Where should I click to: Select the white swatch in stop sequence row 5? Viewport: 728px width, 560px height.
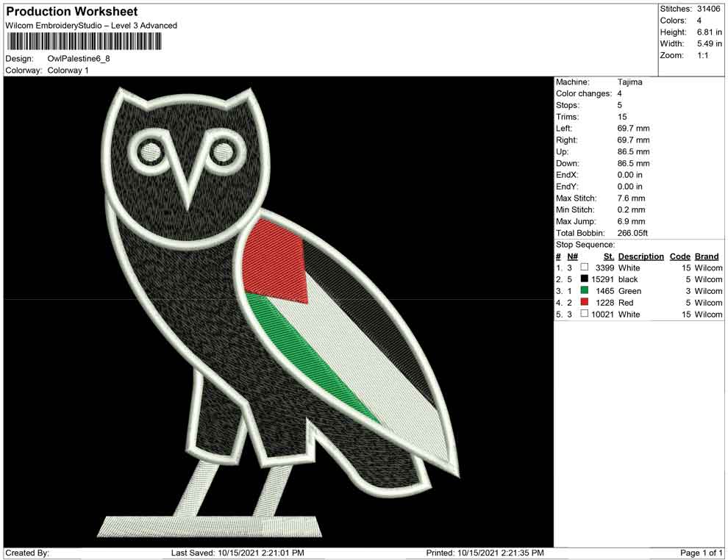(x=584, y=314)
